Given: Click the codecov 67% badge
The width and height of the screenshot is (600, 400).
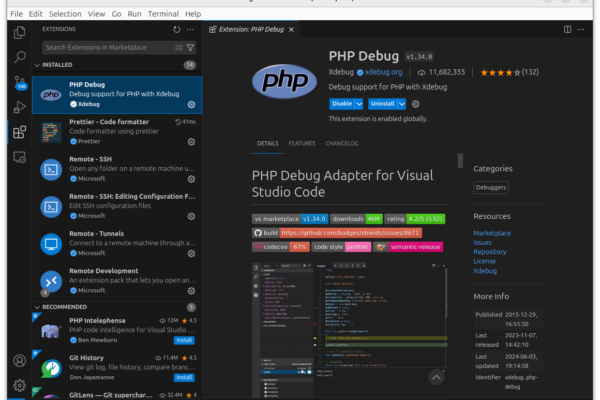Looking at the screenshot, I should (280, 247).
